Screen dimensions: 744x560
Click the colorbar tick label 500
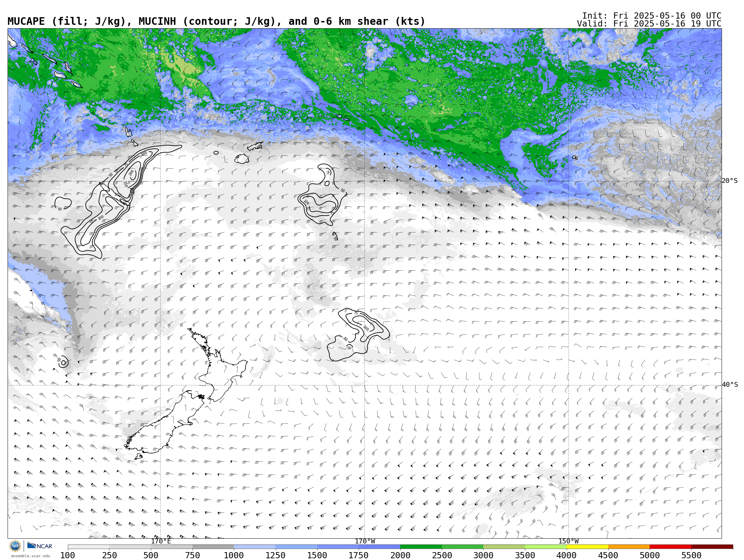(x=151, y=556)
